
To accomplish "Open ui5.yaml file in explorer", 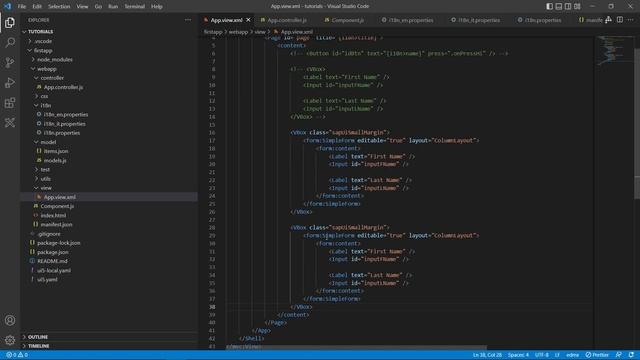I will [x=109, y=280].
